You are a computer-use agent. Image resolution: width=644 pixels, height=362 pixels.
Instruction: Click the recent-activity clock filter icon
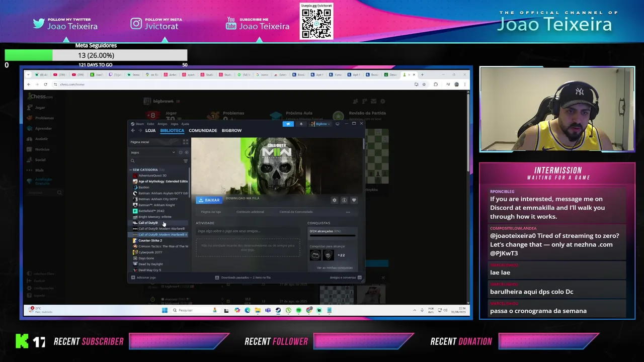click(181, 152)
